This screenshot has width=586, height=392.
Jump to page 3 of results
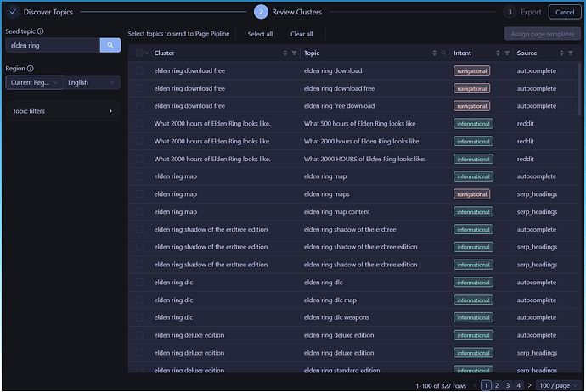click(x=507, y=385)
